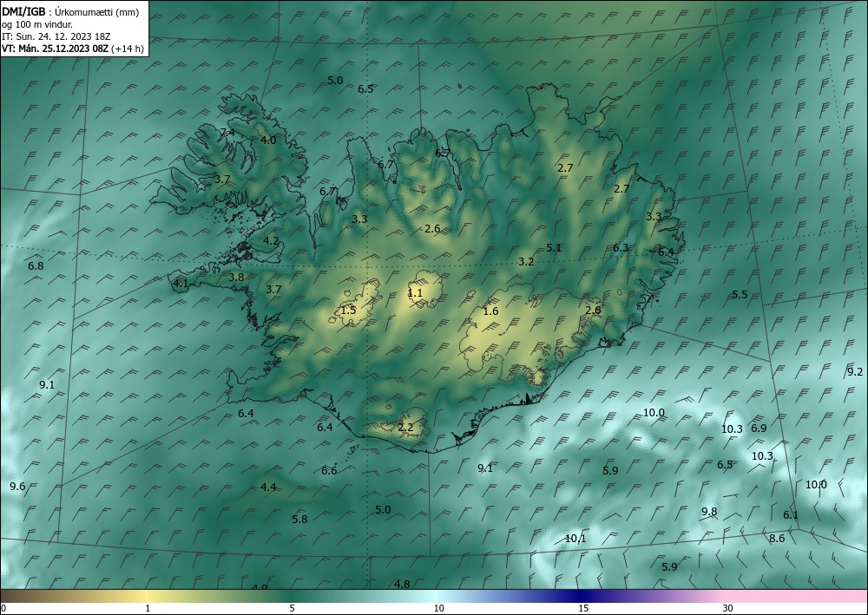The image size is (868, 615).
Task: Click the 4.8 value at the bottom
Action: point(402,584)
